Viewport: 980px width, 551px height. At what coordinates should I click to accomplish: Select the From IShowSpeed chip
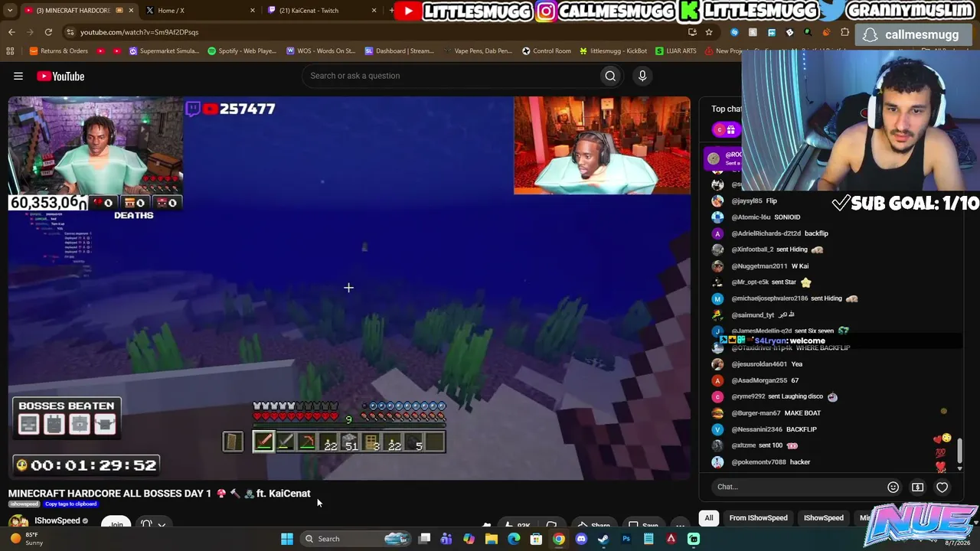point(758,518)
